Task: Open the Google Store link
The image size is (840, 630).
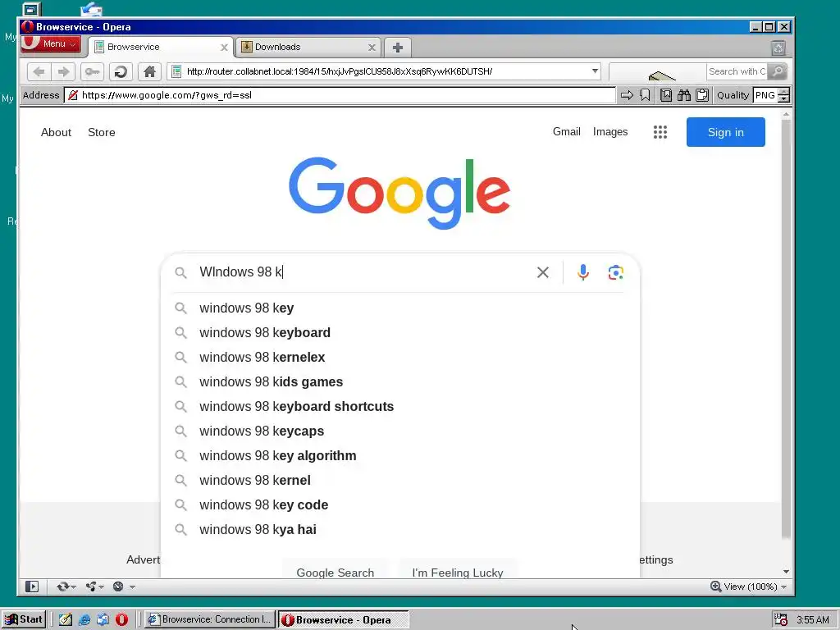Action: tap(101, 132)
